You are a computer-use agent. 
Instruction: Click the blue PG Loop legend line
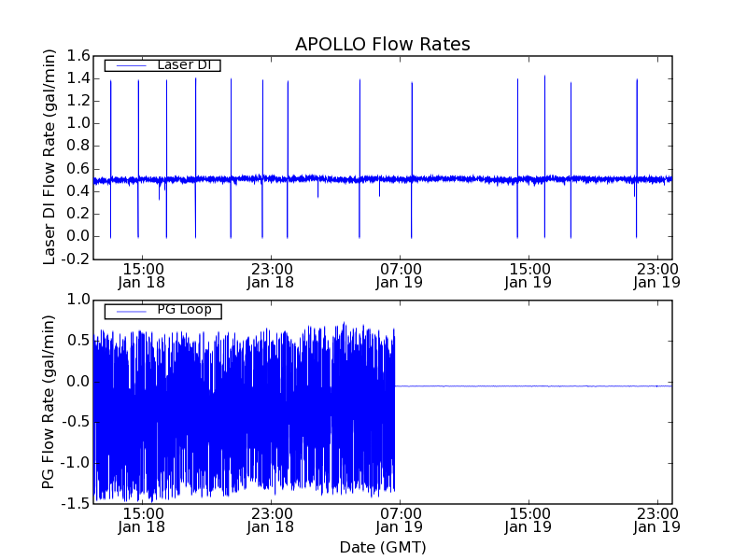[x=131, y=312]
